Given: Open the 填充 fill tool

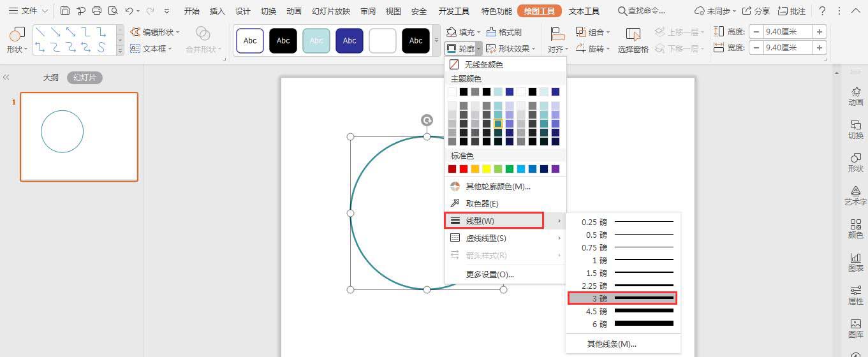Looking at the screenshot, I should (x=463, y=32).
